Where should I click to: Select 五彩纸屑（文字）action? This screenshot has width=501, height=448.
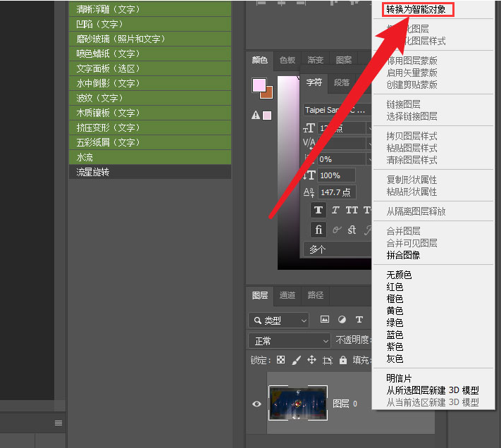[x=150, y=142]
